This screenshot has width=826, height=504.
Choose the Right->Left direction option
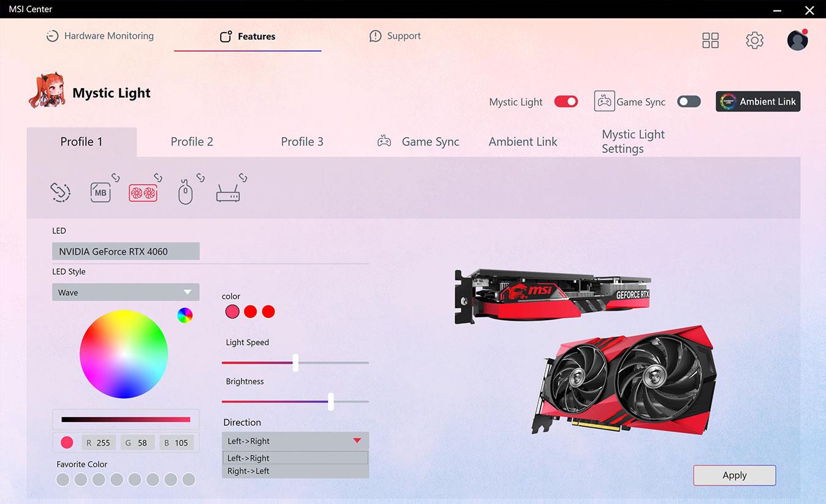click(295, 471)
